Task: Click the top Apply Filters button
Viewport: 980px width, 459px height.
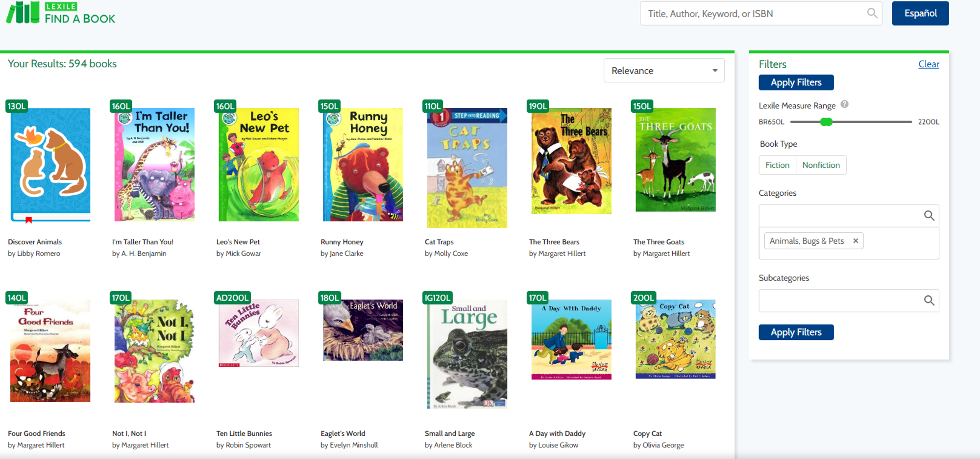Action: pos(796,82)
